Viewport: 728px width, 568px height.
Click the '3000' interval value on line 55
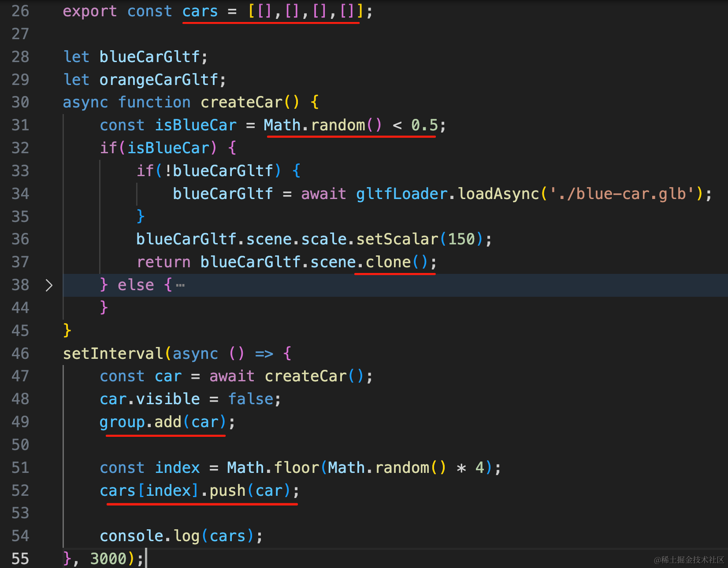click(x=108, y=558)
